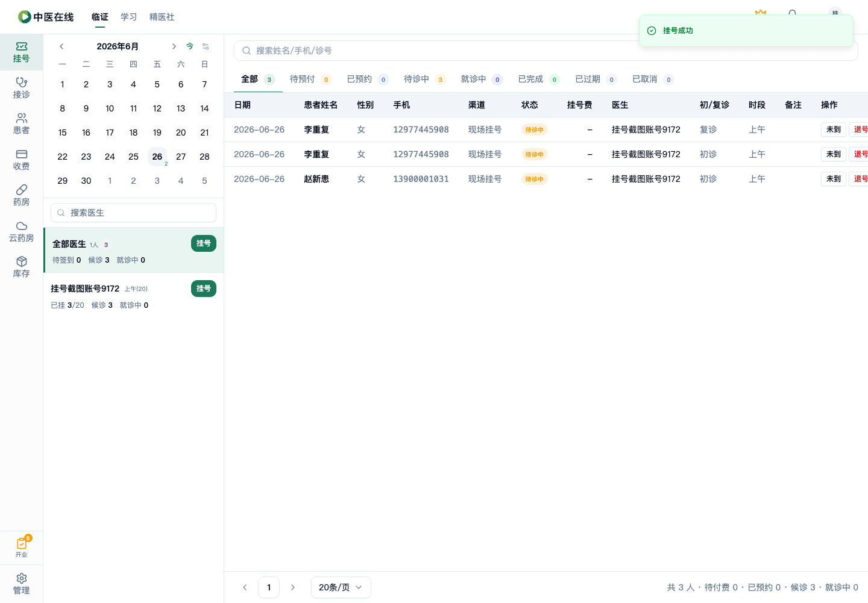Viewport: 868px width, 603px height.
Task: Click page number 1 button
Action: click(x=269, y=587)
